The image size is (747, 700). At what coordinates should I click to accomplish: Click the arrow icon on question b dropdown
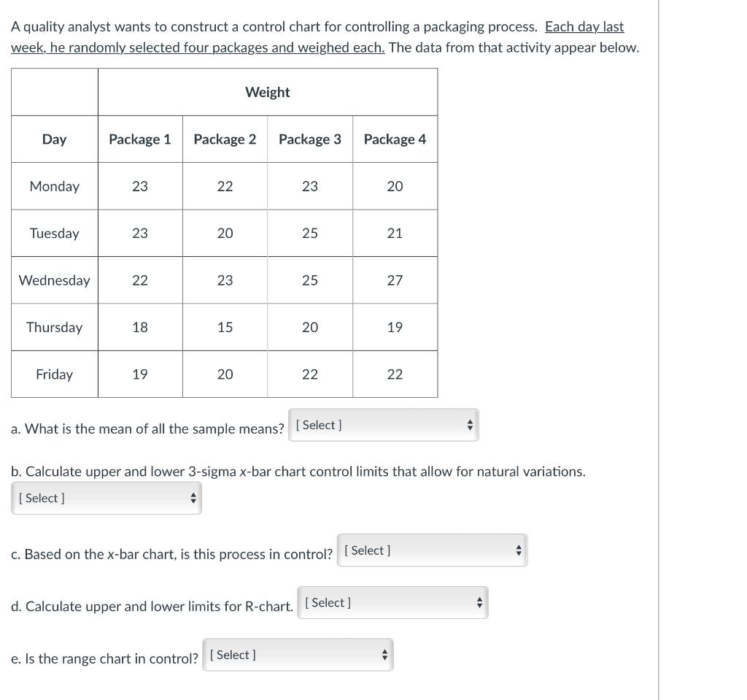point(193,498)
